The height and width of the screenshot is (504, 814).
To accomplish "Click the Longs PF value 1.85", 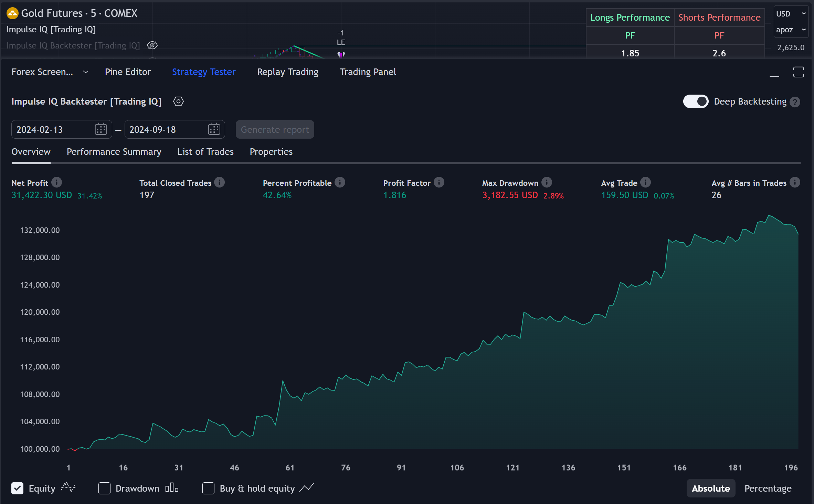I will pyautogui.click(x=630, y=53).
